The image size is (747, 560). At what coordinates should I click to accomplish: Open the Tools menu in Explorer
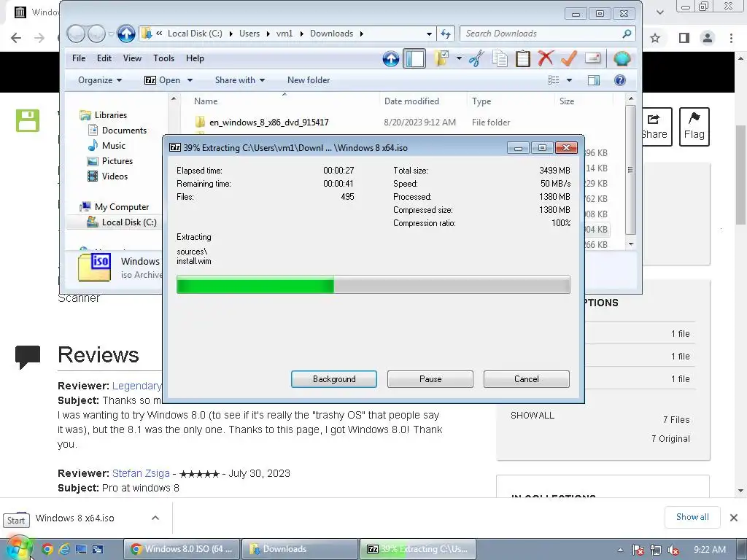tap(163, 58)
